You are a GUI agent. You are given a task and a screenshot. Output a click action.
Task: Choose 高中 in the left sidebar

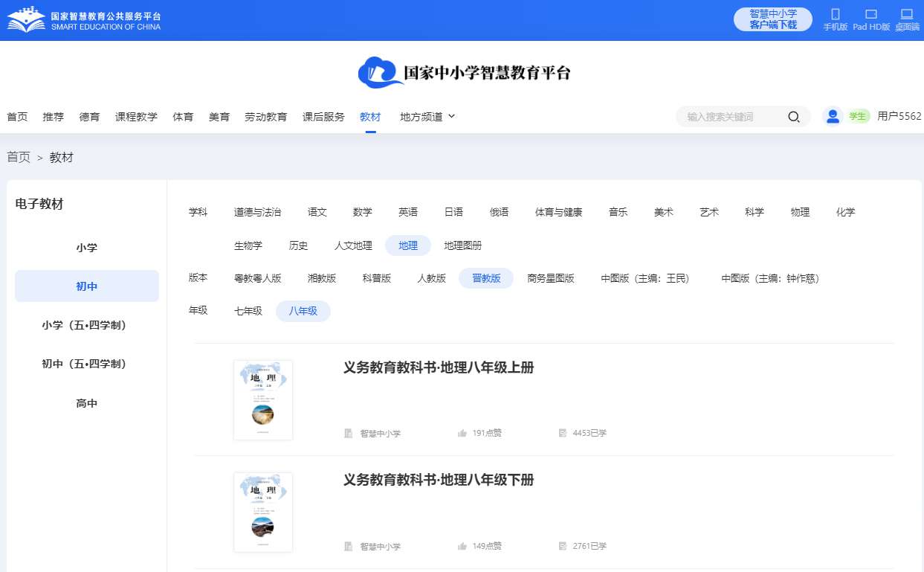[87, 403]
